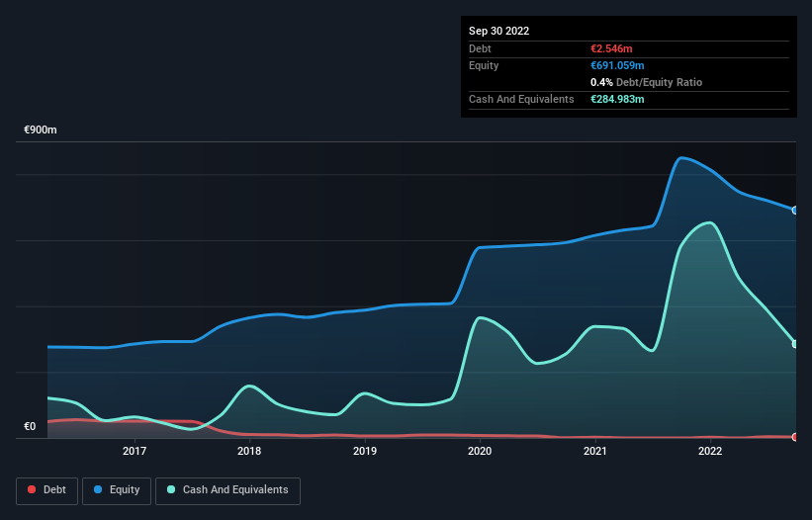The height and width of the screenshot is (520, 812).
Task: Click the teal Cash endpoint marker
Action: click(795, 344)
